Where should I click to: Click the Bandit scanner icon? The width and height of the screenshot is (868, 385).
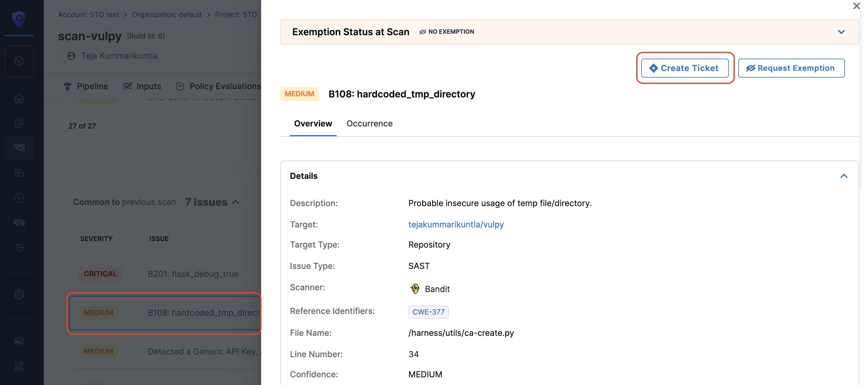click(x=415, y=288)
